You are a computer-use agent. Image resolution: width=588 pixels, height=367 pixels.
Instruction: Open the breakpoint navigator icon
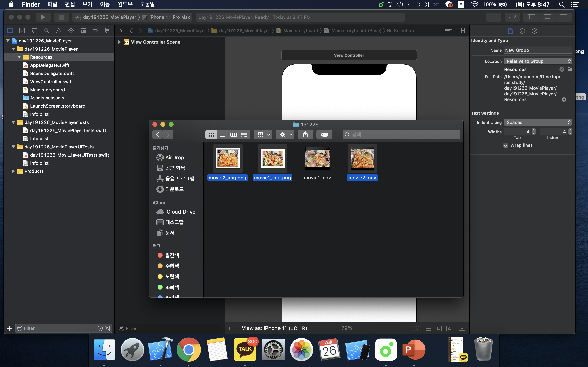(x=95, y=31)
